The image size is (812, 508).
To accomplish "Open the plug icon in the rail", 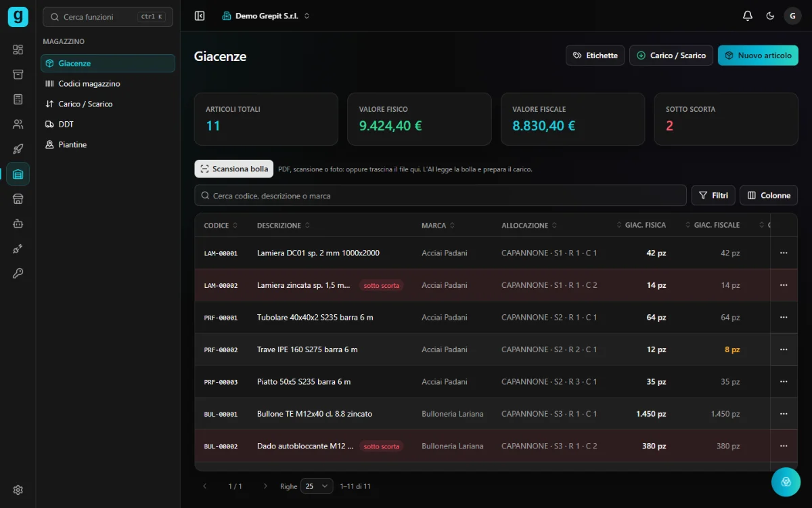I will click(18, 249).
